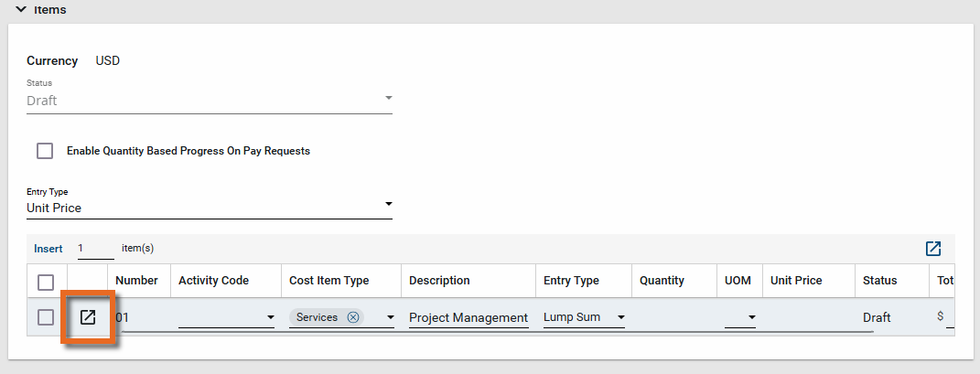Open the UOM dropdown in row 01
The height and width of the screenshot is (374, 980).
751,318
